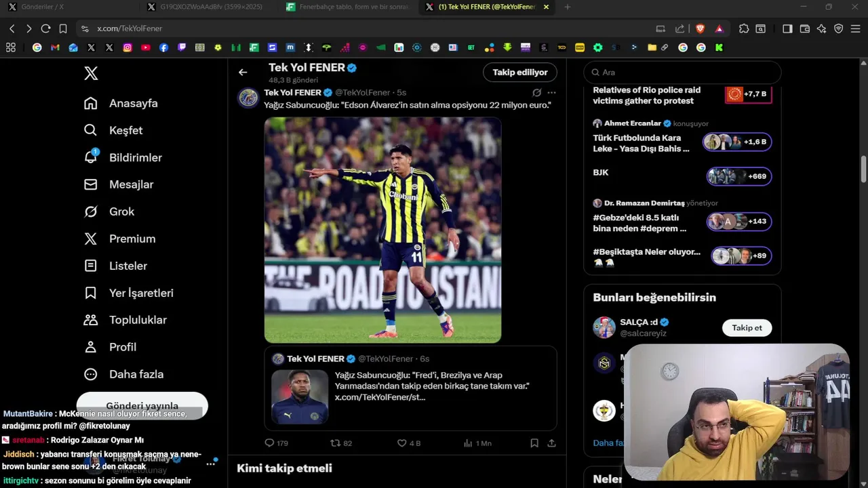The width and height of the screenshot is (868, 488).
Task: Bookmark the Edson Álvarez tweet
Action: [534, 443]
